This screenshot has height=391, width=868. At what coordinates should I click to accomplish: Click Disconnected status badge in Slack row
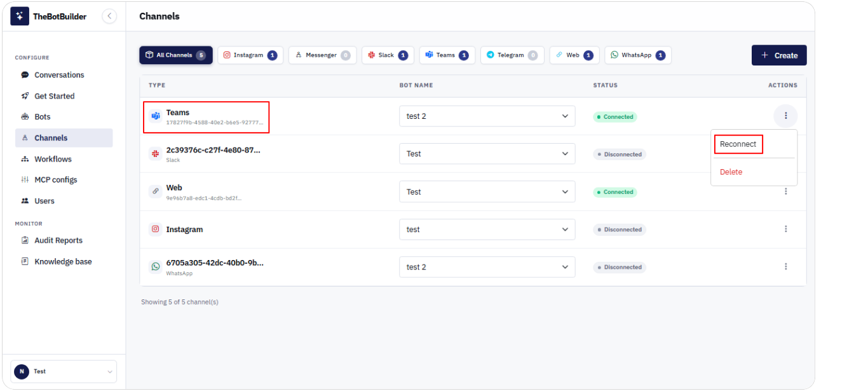[620, 154]
